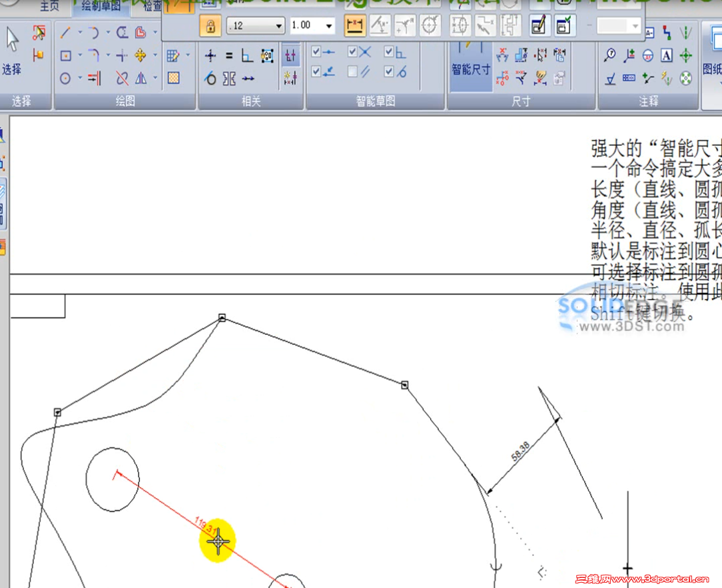The width and height of the screenshot is (722, 588).
Task: Click the green Center Mark icon
Action: 685,56
